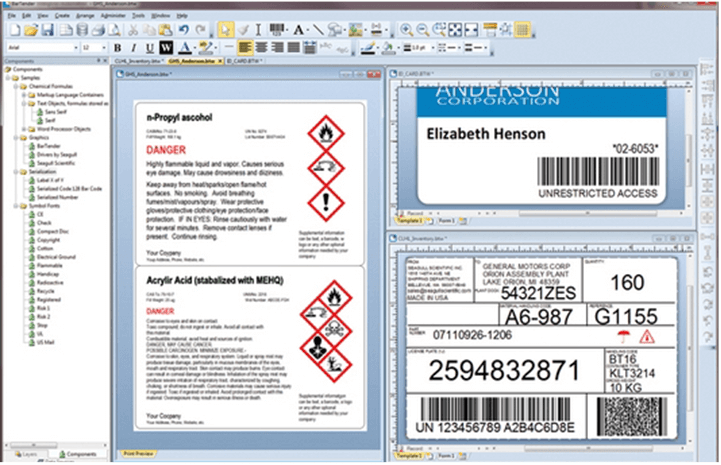Image resolution: width=721 pixels, height=465 pixels.
Task: Click the Zoom In magnifier icon
Action: (407, 31)
